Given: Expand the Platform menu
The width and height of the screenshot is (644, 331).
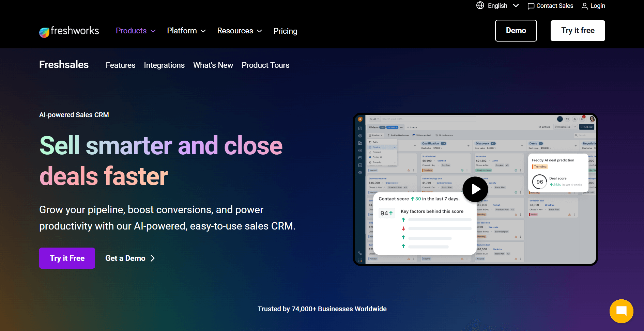Looking at the screenshot, I should (186, 31).
